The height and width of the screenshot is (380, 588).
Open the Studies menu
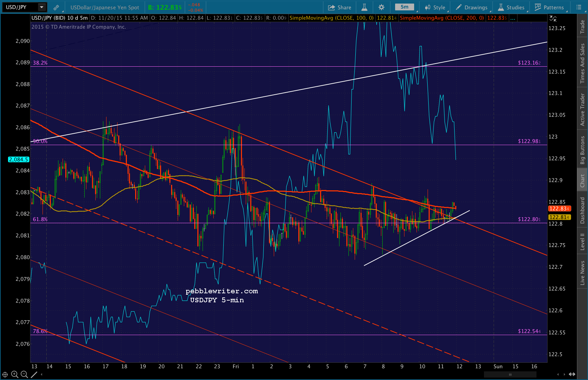click(x=511, y=7)
